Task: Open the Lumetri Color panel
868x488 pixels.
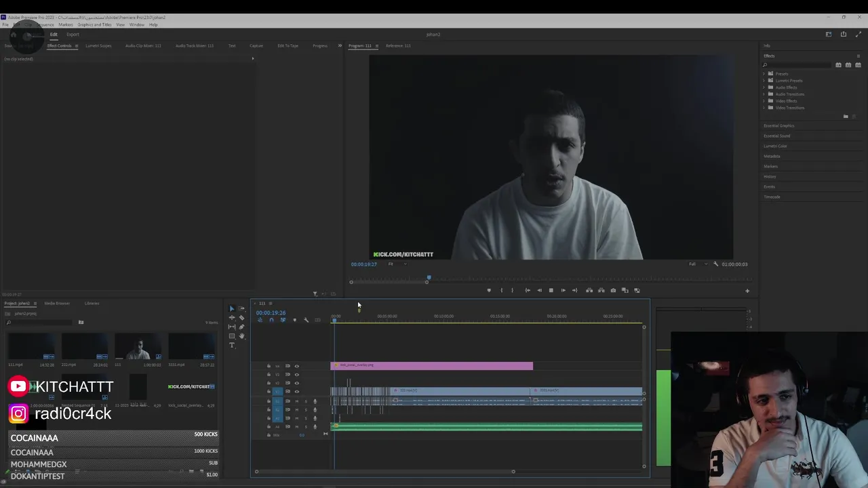Action: point(776,146)
